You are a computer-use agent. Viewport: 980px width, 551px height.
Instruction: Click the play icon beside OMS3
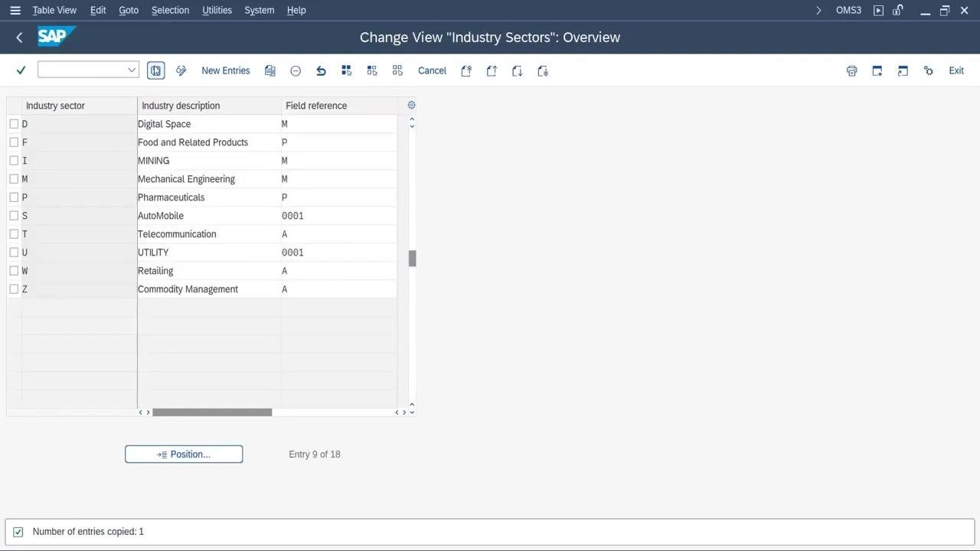pos(878,10)
